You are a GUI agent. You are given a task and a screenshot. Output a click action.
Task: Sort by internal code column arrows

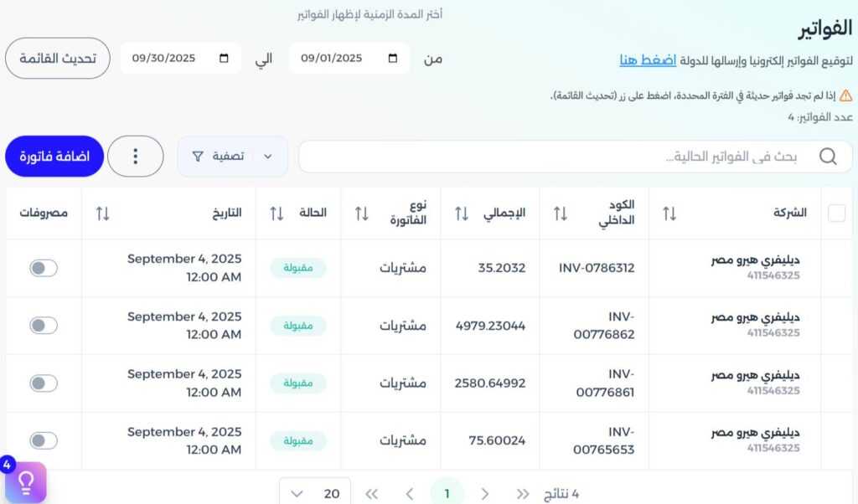[561, 213]
